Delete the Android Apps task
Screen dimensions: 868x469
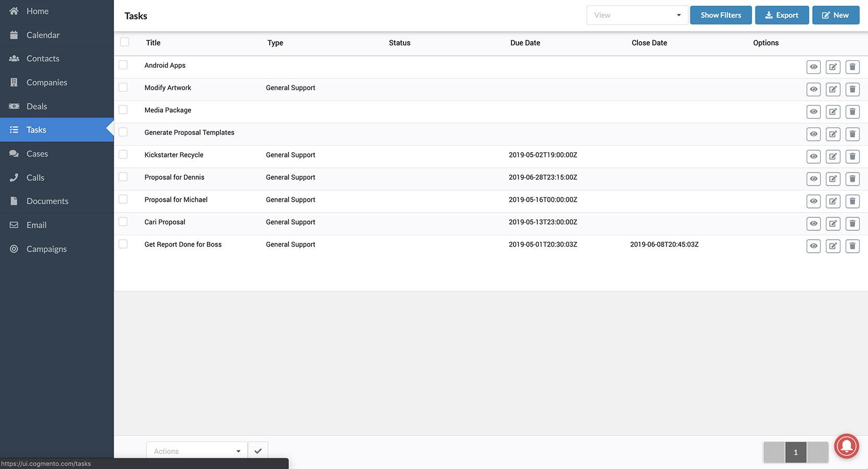click(852, 67)
